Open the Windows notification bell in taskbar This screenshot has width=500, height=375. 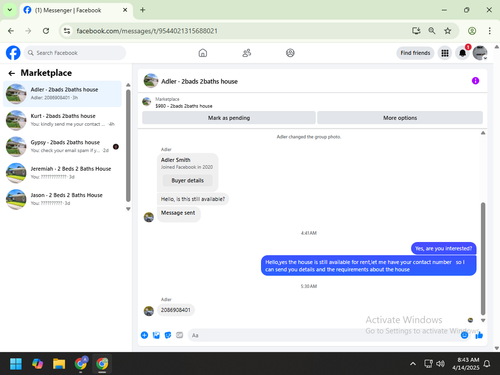coord(487,364)
